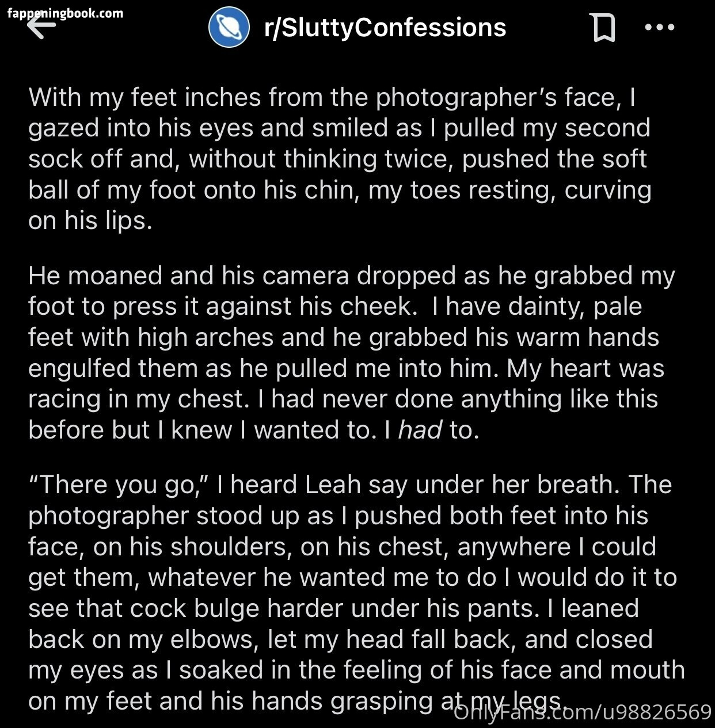Open the r/SluttyConfessions subreddit name
The width and height of the screenshot is (715, 728).
tap(385, 28)
